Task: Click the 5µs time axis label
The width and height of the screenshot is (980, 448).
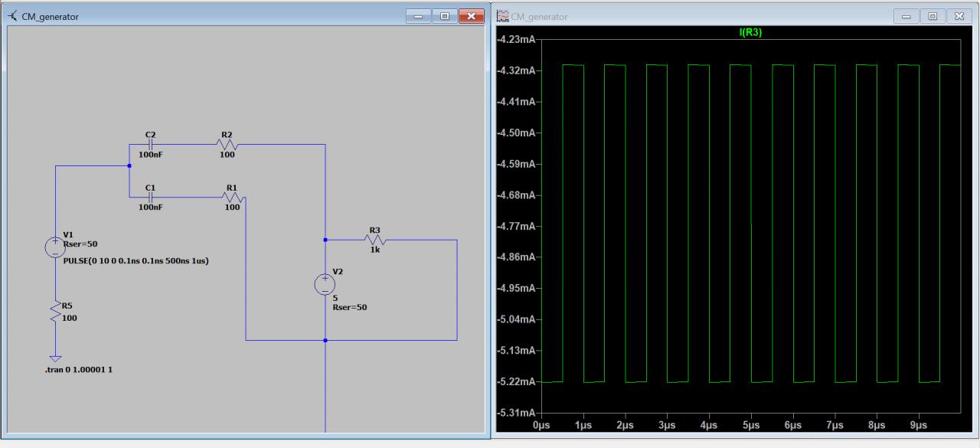Action: (751, 424)
